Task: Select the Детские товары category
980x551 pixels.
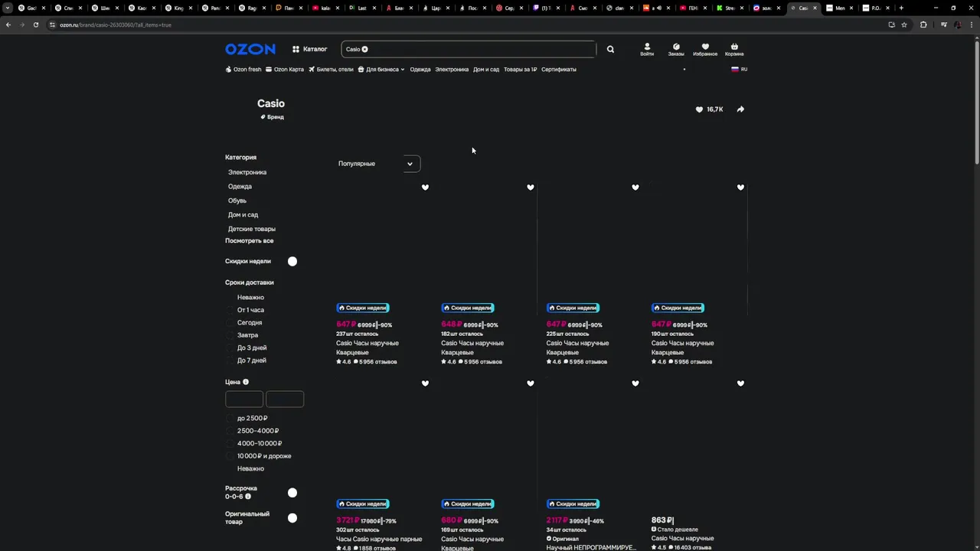Action: coord(252,229)
